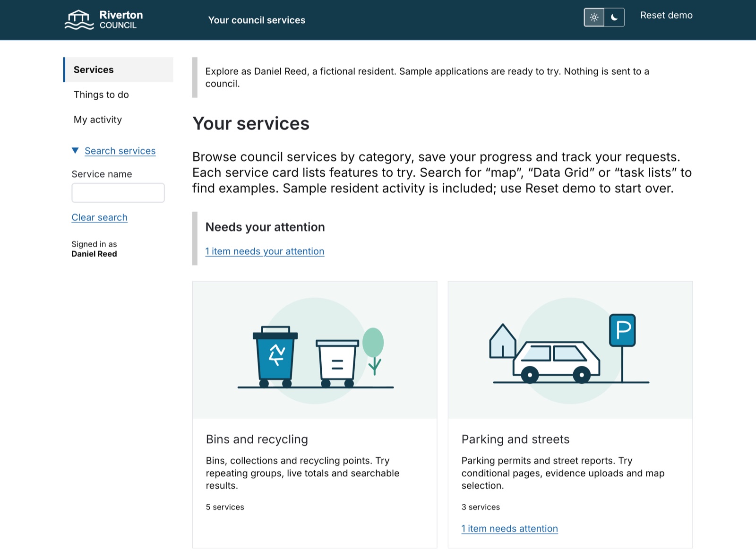Switch to dark theme moon icon
This screenshot has height=551, width=756.
pos(614,17)
